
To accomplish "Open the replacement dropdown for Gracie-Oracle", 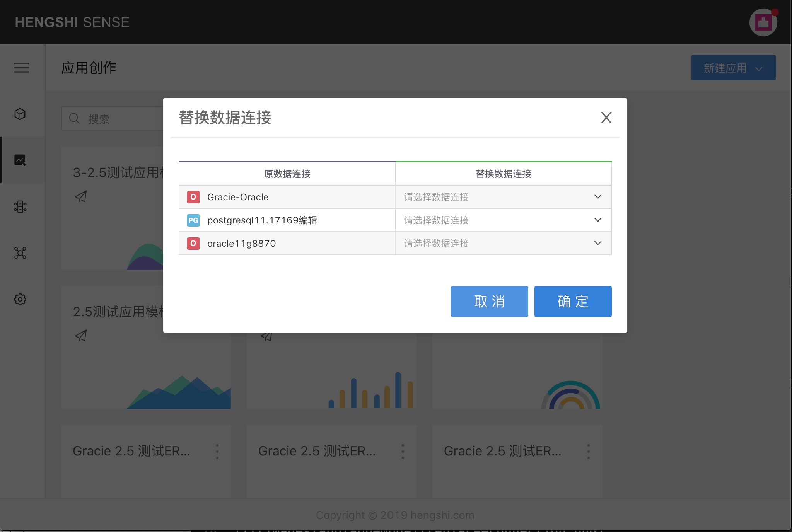I will (503, 197).
